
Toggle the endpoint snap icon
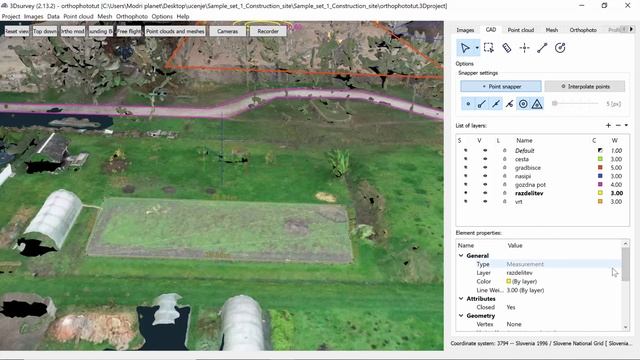click(x=482, y=104)
